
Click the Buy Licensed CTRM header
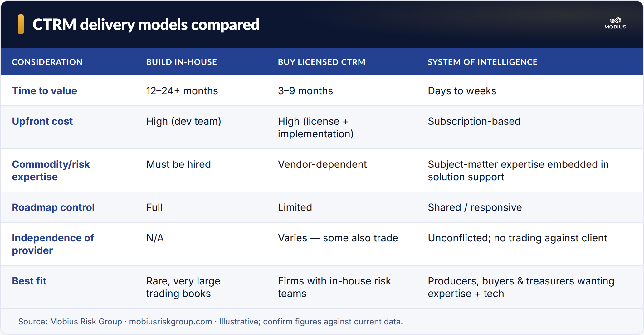tap(322, 62)
